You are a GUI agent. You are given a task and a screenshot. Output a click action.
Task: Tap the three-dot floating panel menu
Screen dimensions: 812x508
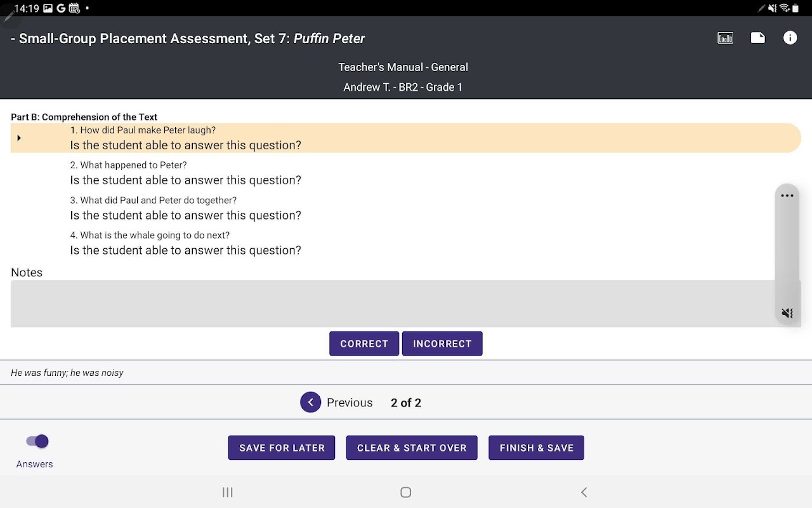point(787,196)
